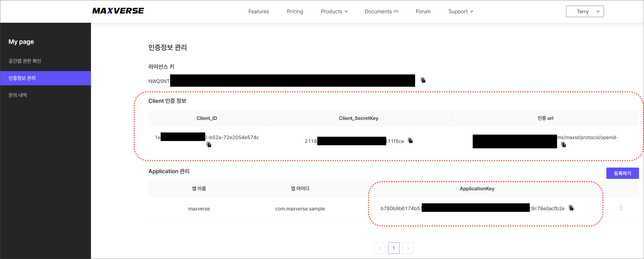Viewport: 644px width, 259px height.
Task: Copy the ApplicationKey for maxverse app
Action: 571,208
